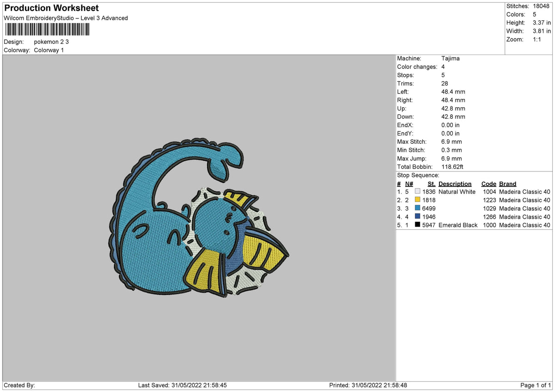
Task: Click the code 1223 in row 2
Action: coord(489,200)
